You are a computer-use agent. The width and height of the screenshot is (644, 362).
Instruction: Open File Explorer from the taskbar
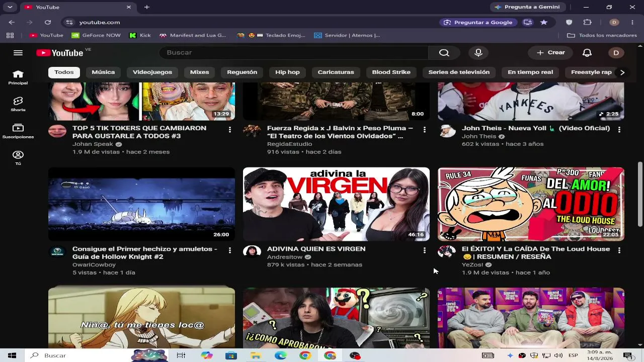pyautogui.click(x=256, y=355)
